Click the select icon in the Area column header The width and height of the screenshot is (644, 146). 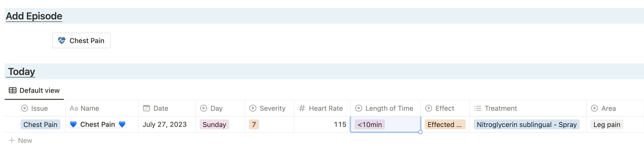click(595, 108)
